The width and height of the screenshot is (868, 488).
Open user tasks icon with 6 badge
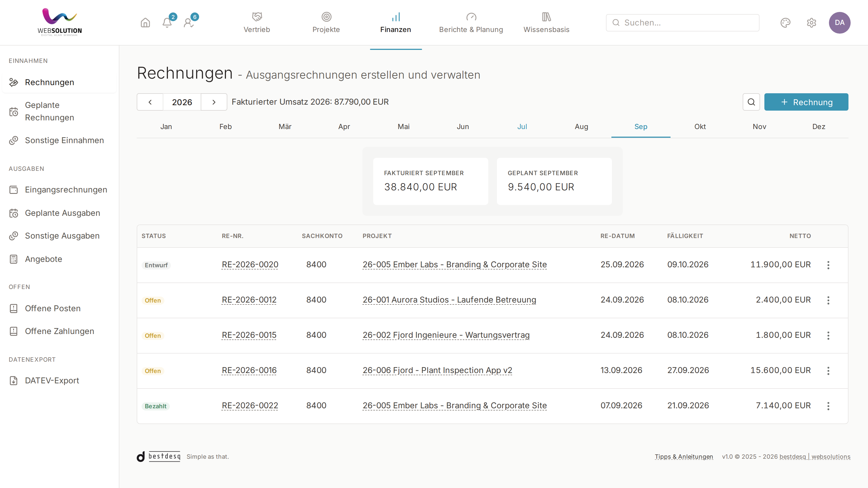[x=189, y=23]
